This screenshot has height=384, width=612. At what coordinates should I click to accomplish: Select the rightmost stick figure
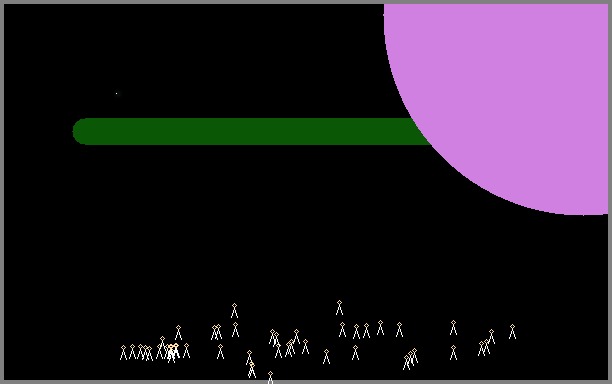tap(512, 332)
